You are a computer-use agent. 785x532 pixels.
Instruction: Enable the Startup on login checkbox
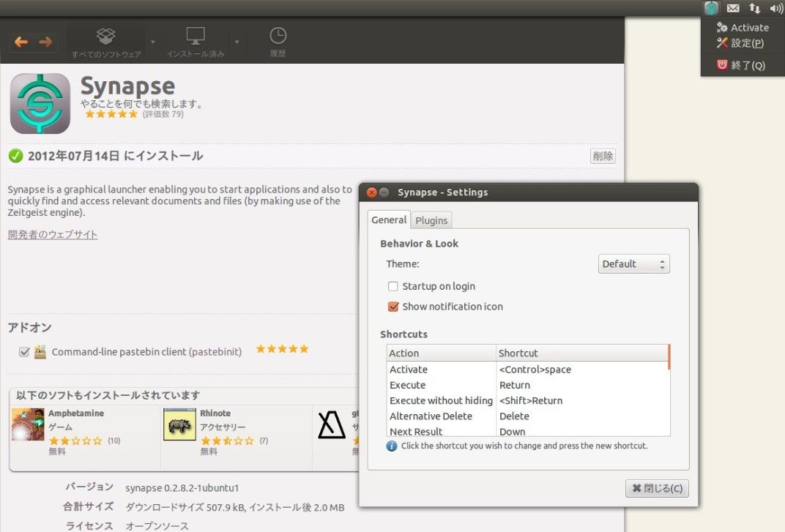pos(393,286)
